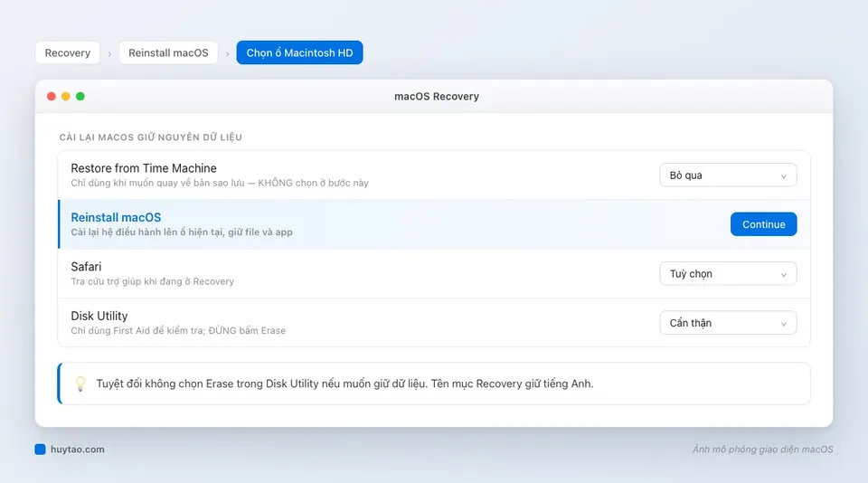Click the caption 'Ảnh mô phỏng giao diện macOS'
868x483 pixels.
point(762,450)
